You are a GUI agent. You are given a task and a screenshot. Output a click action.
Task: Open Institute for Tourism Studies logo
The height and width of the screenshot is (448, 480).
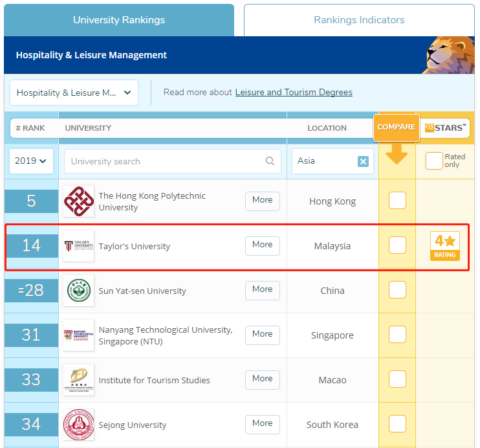coord(79,380)
